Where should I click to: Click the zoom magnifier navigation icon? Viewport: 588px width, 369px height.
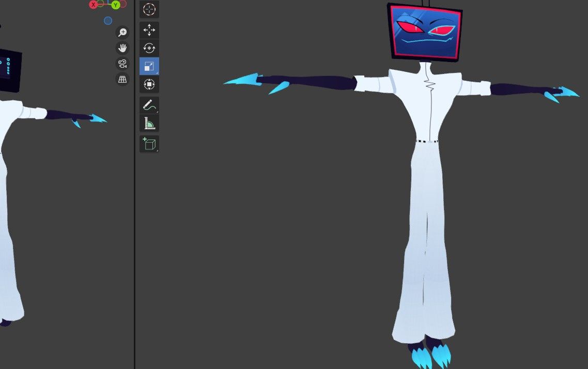point(122,32)
